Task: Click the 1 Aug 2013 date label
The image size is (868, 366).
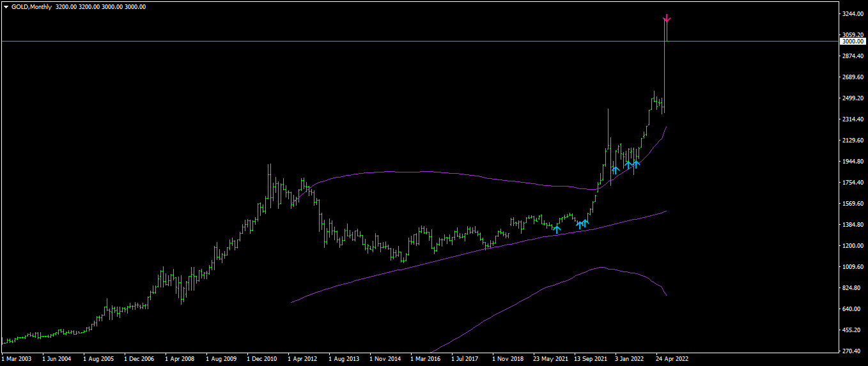Action: point(345,359)
